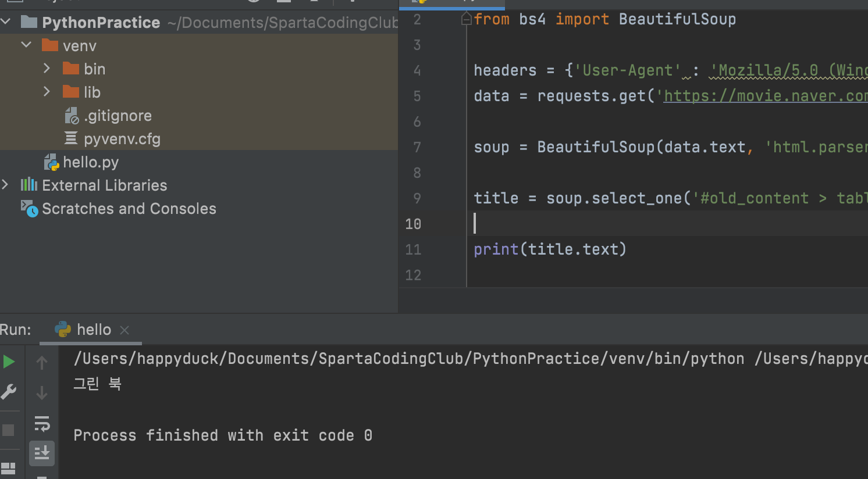The image size is (868, 479).
Task: Select the venv folder icon
Action: pos(50,45)
